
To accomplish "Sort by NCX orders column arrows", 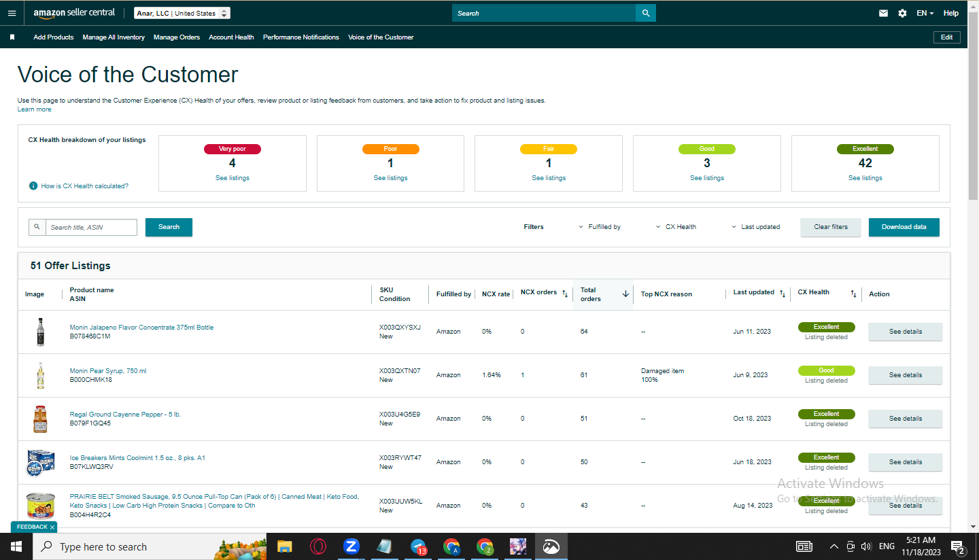I will click(565, 294).
